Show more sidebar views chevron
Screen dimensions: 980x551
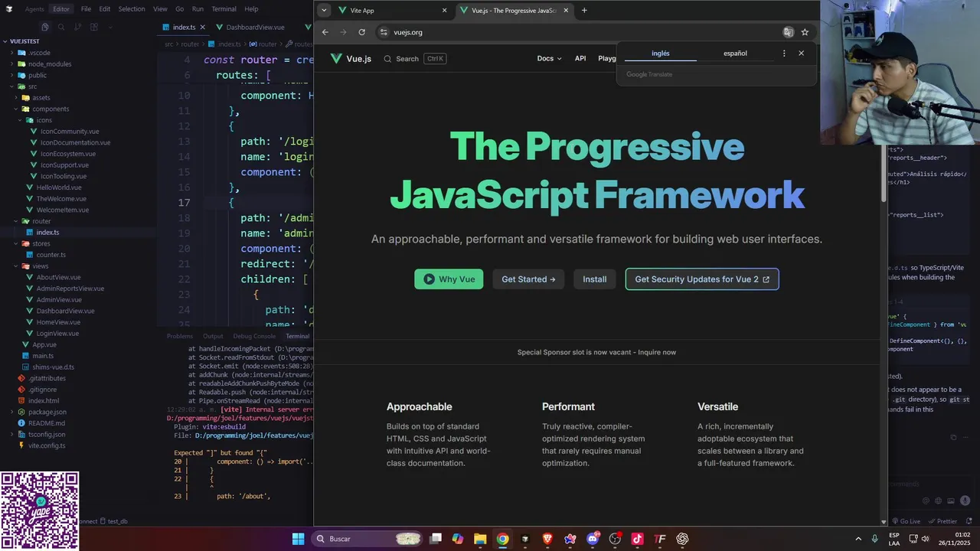tap(109, 27)
